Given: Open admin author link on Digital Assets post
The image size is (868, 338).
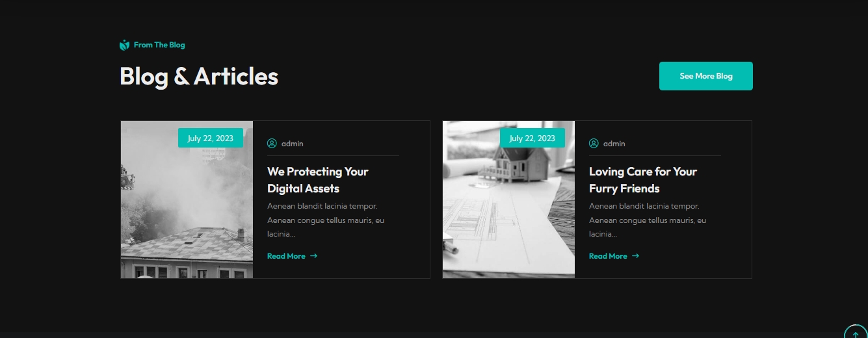Looking at the screenshot, I should (292, 144).
